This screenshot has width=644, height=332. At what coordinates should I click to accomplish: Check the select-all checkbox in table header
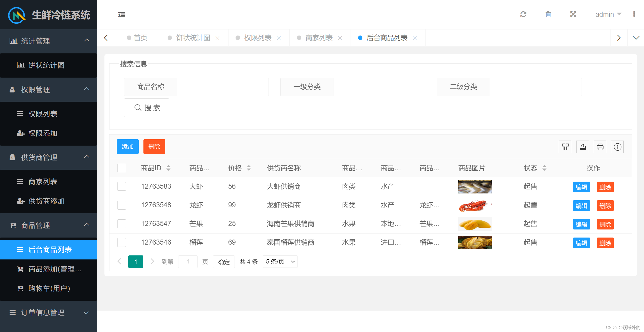click(122, 168)
